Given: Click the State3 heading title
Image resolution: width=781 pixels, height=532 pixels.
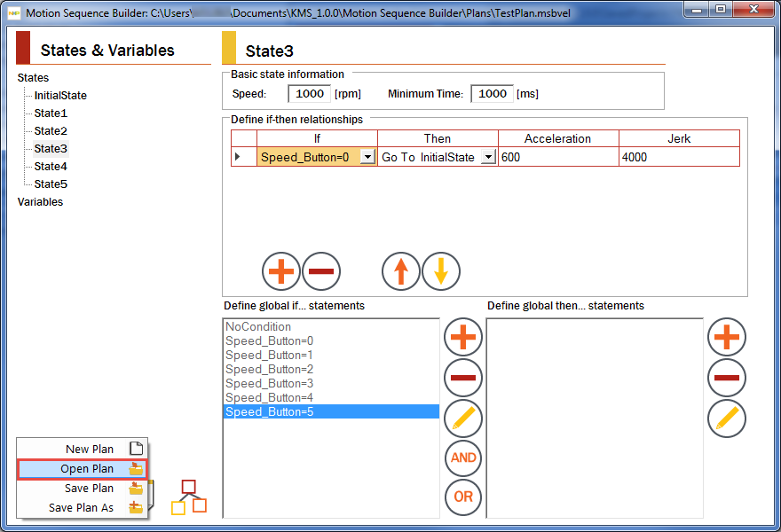Looking at the screenshot, I should [270, 51].
